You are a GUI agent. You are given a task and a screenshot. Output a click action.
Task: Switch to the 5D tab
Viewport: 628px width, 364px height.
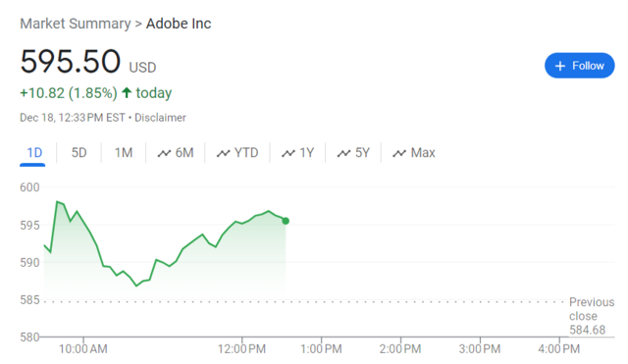[x=78, y=153]
